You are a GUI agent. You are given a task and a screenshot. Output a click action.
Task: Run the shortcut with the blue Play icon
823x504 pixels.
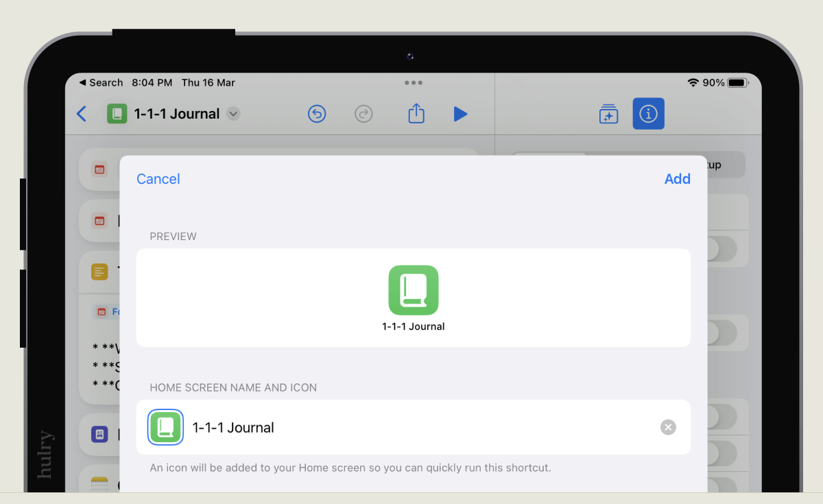tap(460, 114)
